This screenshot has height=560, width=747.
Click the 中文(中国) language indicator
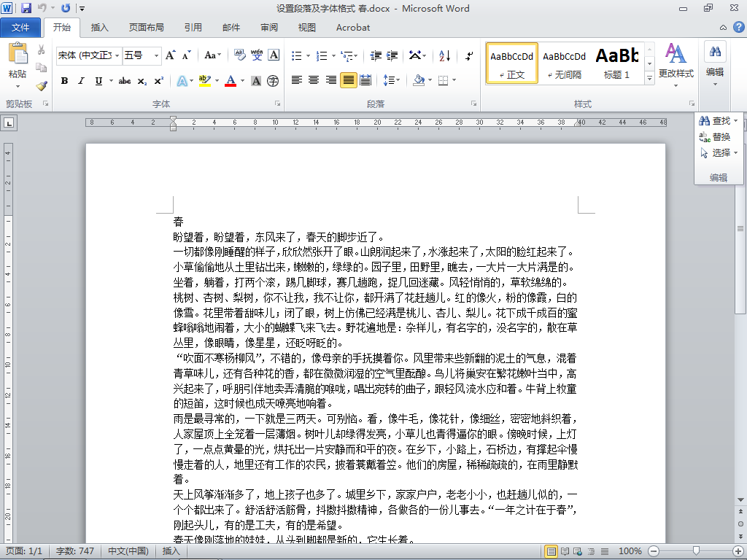tap(128, 551)
